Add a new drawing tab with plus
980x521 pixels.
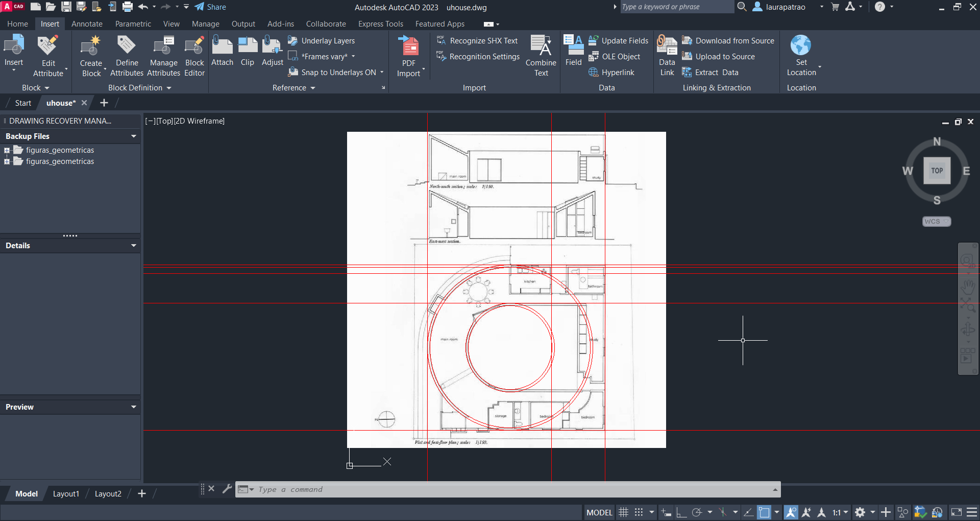104,103
